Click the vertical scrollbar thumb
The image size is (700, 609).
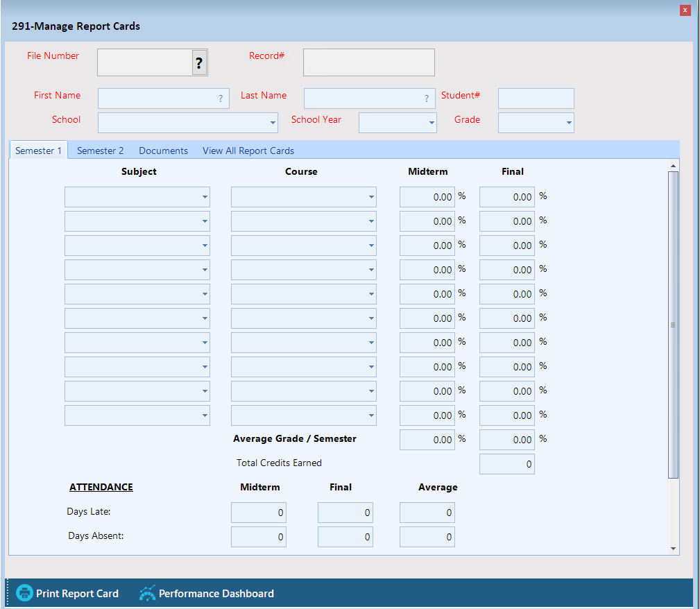point(673,324)
